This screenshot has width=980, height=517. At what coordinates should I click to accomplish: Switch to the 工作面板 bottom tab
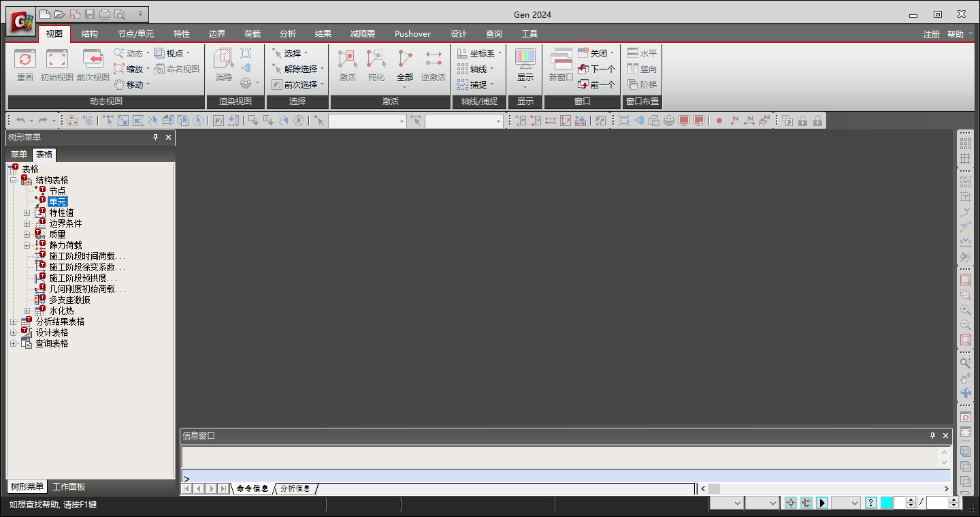coord(69,487)
